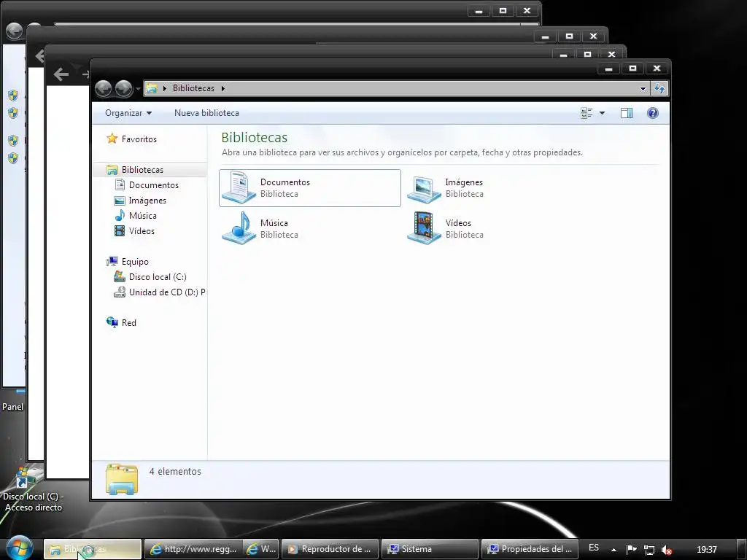Select the Música library icon in the main pane
Viewport: 747px width, 560px height.
tap(239, 228)
